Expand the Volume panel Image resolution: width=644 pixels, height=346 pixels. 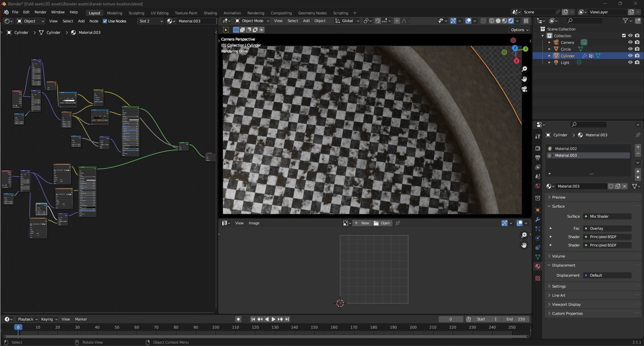click(559, 256)
